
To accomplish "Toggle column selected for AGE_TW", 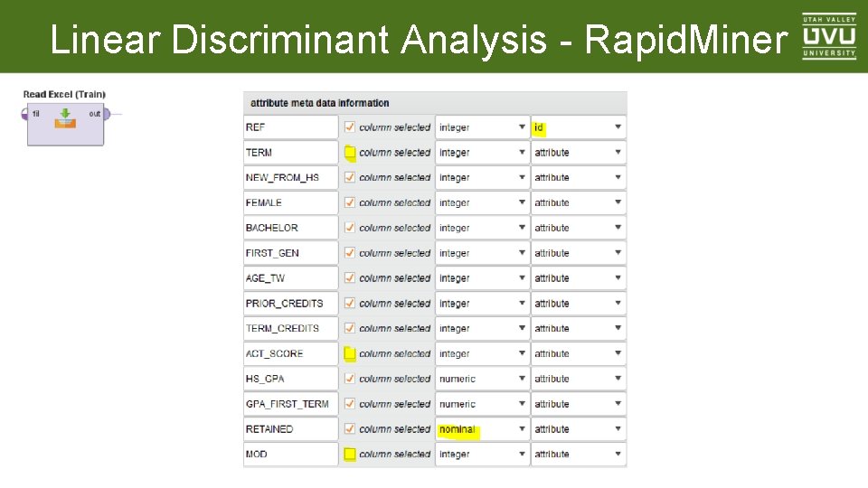I will tap(349, 277).
